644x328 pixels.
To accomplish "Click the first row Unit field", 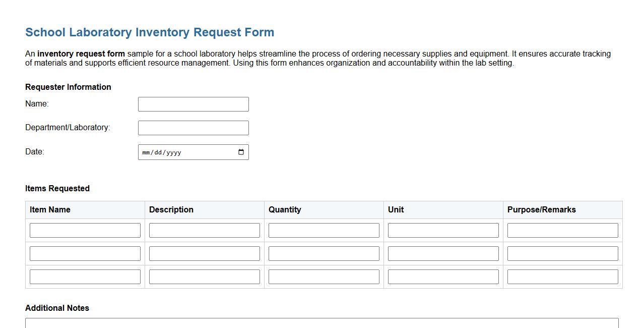I will coord(442,230).
